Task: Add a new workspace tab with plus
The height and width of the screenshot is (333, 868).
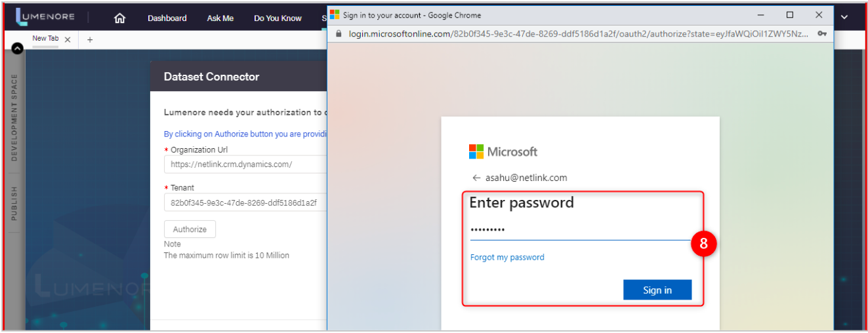Action: point(90,39)
